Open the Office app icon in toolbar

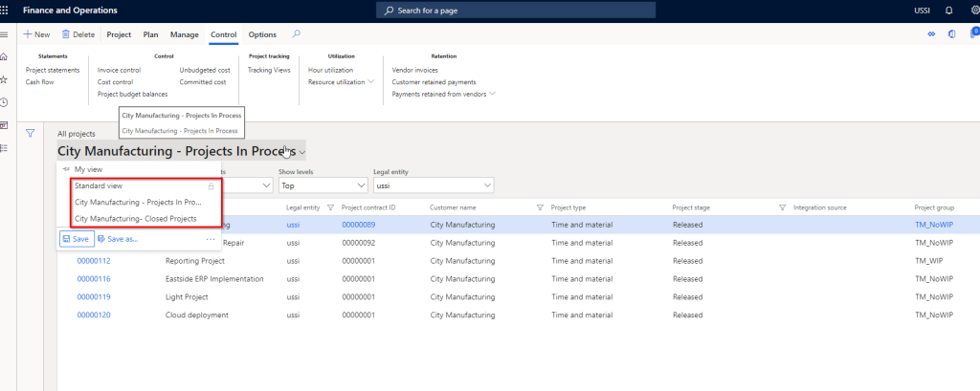951,34
